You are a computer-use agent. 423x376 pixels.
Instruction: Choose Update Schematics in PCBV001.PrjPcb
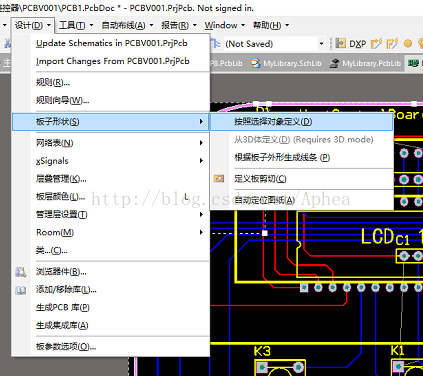coord(112,43)
